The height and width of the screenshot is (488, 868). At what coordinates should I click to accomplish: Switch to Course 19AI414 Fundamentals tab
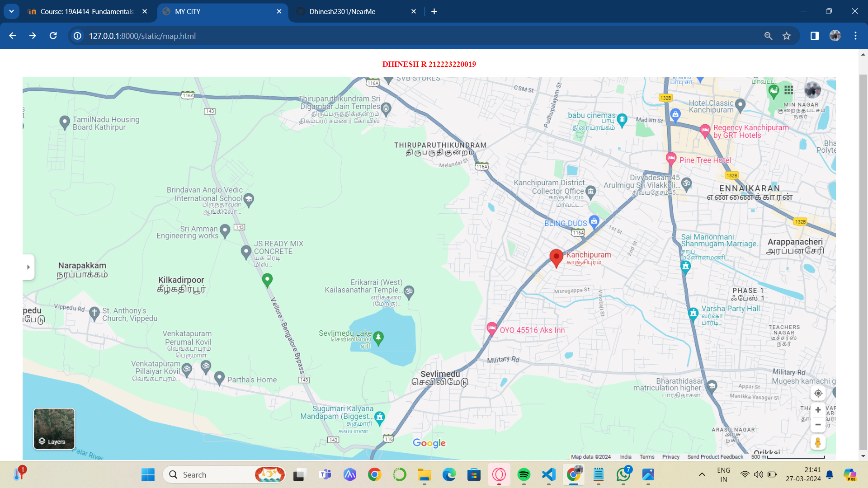click(87, 11)
